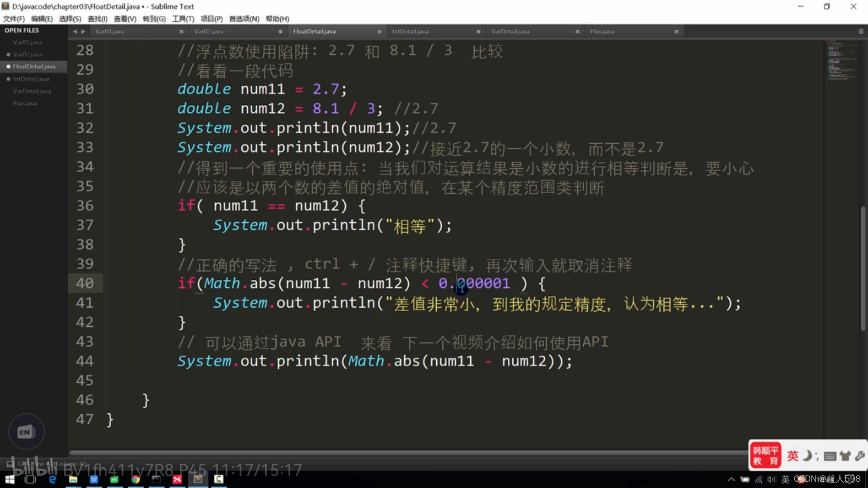Close the Var01.java tab
This screenshot has height=488, width=868.
[x=181, y=32]
